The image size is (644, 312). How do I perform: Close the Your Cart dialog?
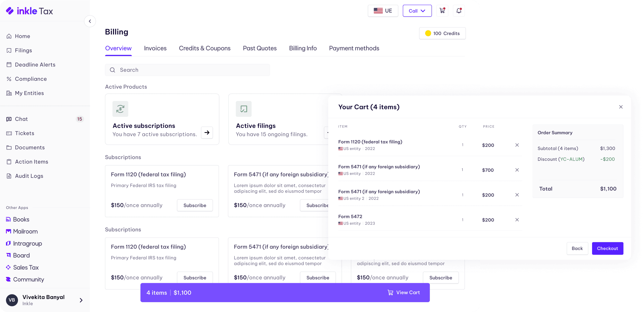point(621,107)
